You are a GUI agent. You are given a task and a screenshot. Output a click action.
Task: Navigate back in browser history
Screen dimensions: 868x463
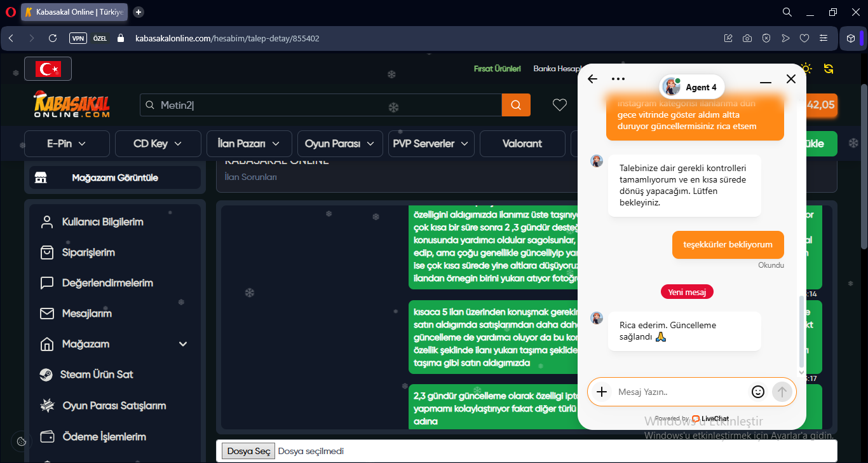coord(11,38)
